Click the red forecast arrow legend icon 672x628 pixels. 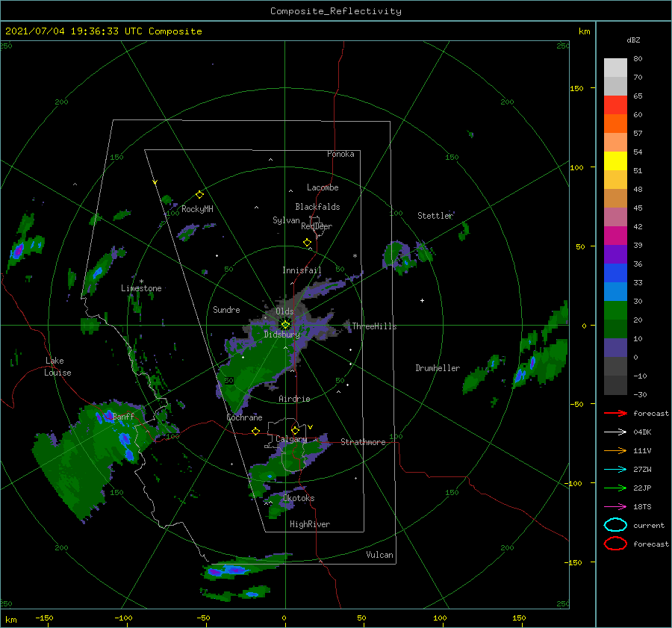pos(615,413)
